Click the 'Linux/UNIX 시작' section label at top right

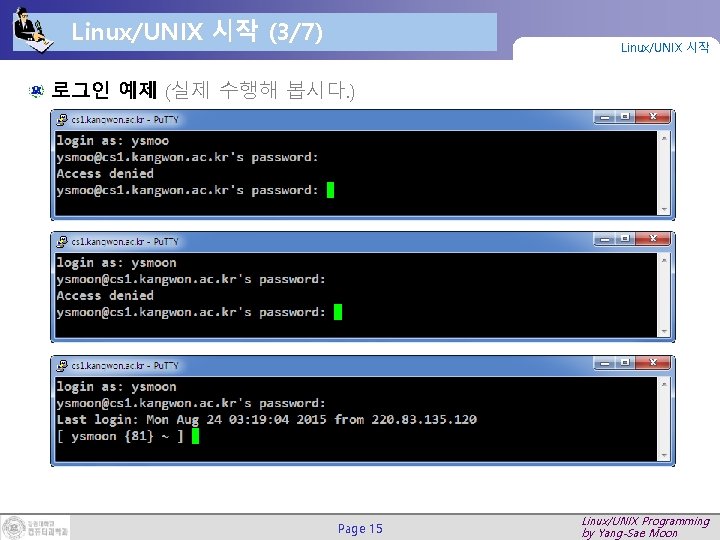pyautogui.click(x=665, y=47)
